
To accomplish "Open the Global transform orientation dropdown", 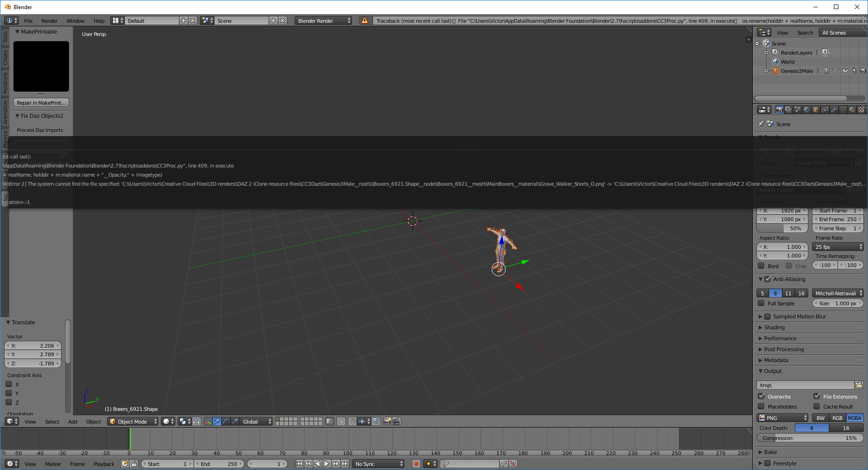I will tap(257, 421).
